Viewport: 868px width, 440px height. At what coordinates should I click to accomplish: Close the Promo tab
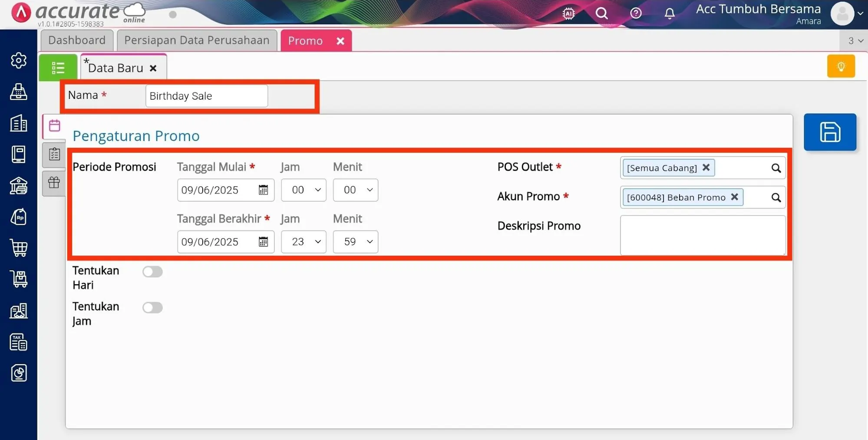[340, 41]
